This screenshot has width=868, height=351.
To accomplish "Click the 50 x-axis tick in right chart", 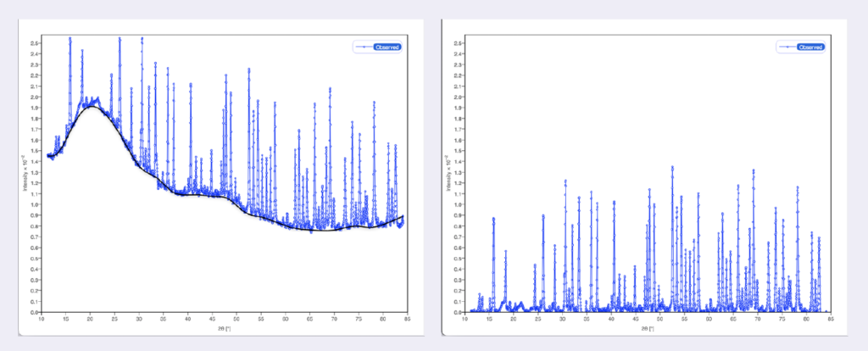I will click(659, 320).
